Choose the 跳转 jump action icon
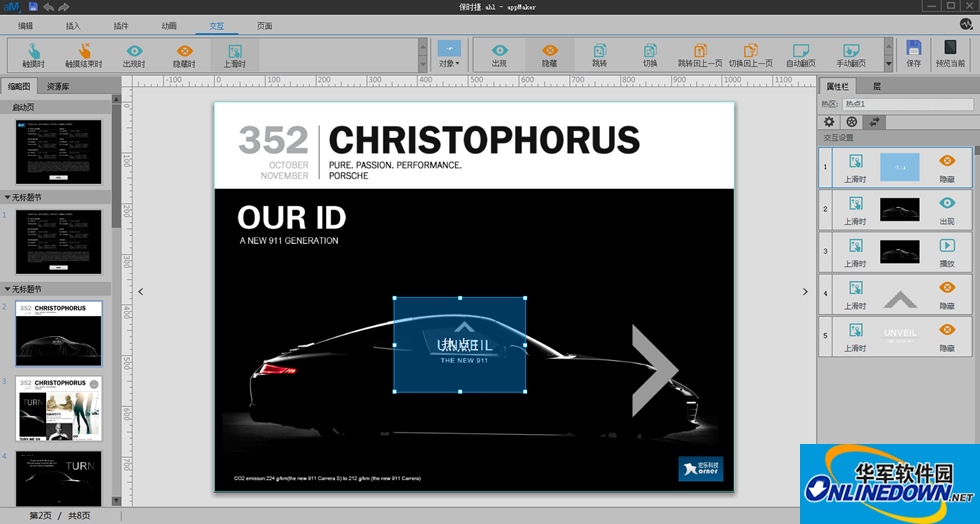The image size is (980, 524). point(599,51)
